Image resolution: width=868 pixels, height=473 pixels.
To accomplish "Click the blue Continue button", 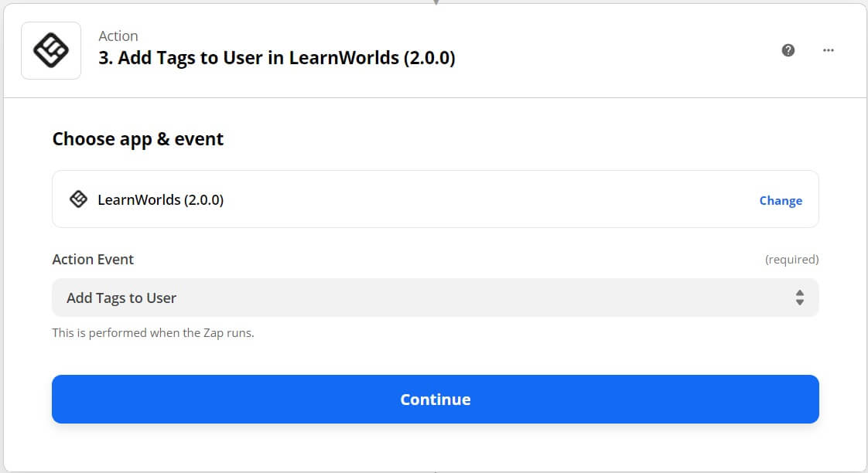I will point(435,400).
